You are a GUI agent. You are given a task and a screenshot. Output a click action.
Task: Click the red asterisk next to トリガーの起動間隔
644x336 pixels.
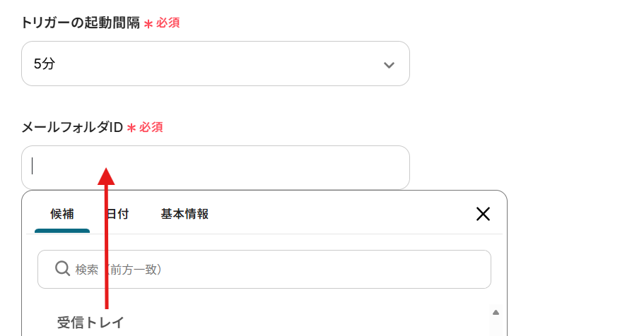(148, 23)
